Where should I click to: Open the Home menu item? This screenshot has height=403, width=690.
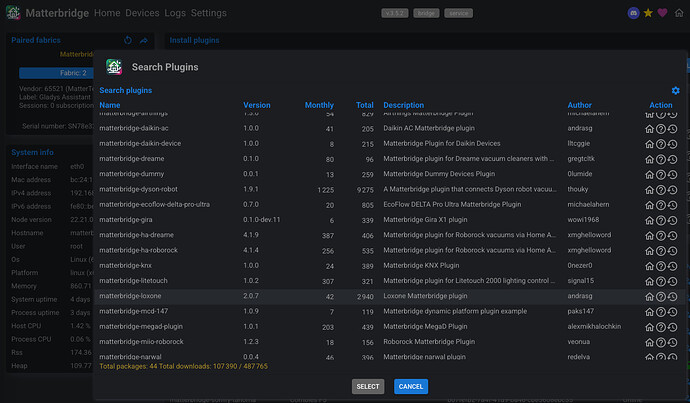pyautogui.click(x=107, y=13)
